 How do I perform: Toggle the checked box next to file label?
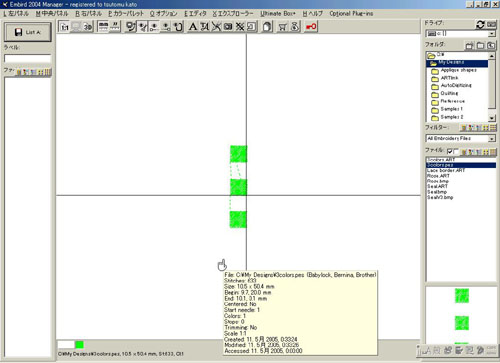point(450,152)
